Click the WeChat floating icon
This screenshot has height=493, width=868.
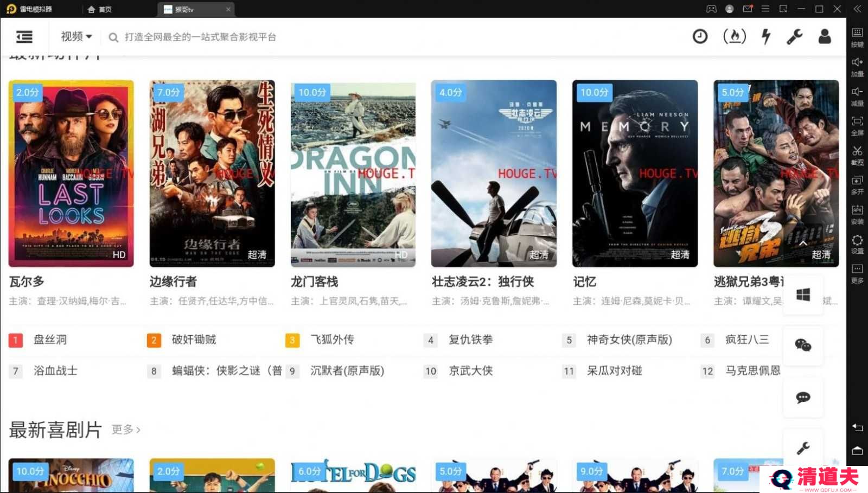point(803,345)
